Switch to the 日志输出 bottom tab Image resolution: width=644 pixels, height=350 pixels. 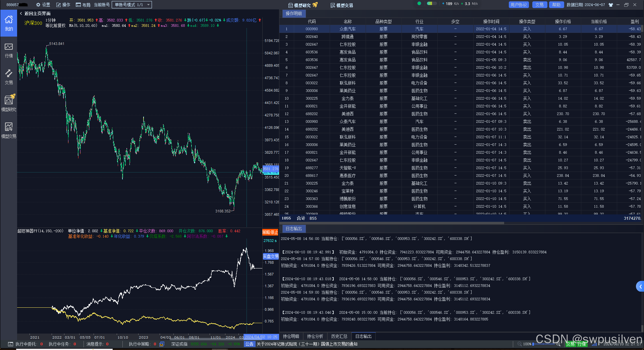[x=363, y=336]
